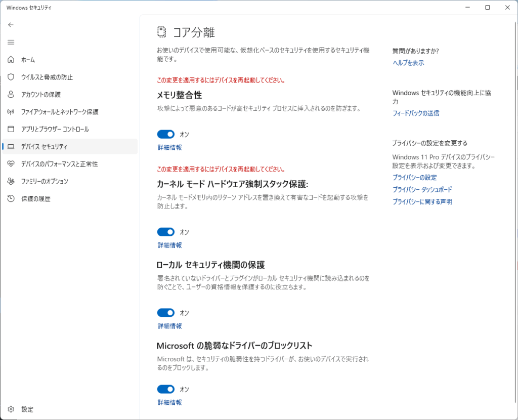Switch off ローカル セキュリティ機関の保護
This screenshot has width=518, height=420.
[x=165, y=312]
